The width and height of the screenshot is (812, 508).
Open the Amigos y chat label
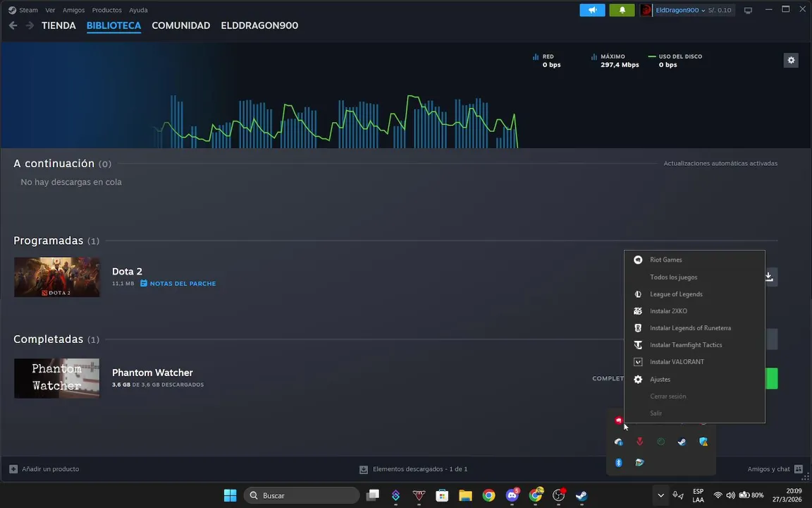click(768, 469)
